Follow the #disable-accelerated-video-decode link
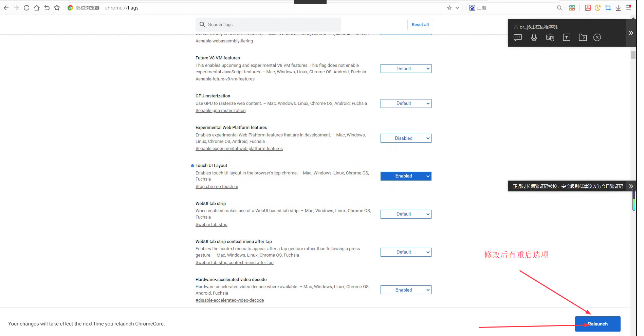 tap(230, 300)
